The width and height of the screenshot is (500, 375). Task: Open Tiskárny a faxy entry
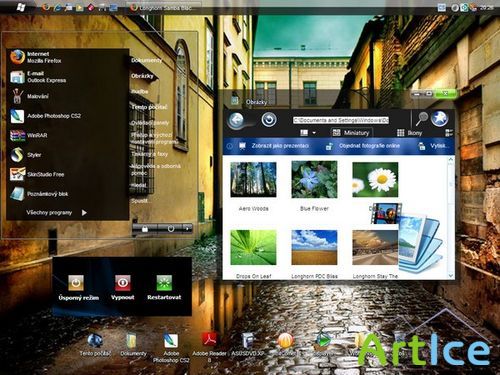pyautogui.click(x=149, y=154)
